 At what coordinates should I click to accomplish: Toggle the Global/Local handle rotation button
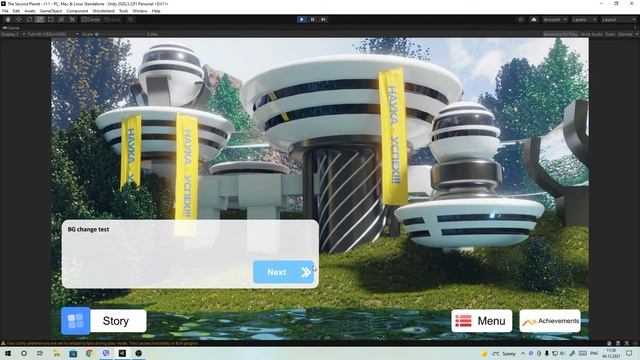pos(113,19)
